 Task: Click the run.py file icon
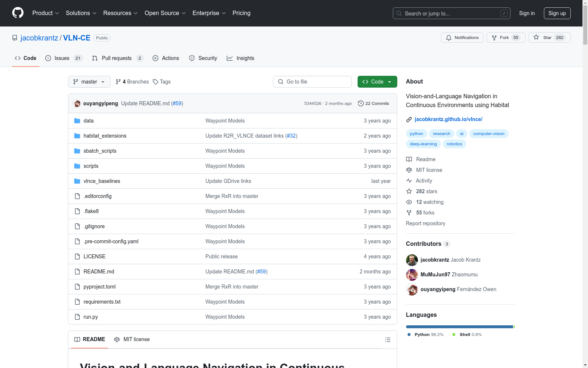[77, 317]
